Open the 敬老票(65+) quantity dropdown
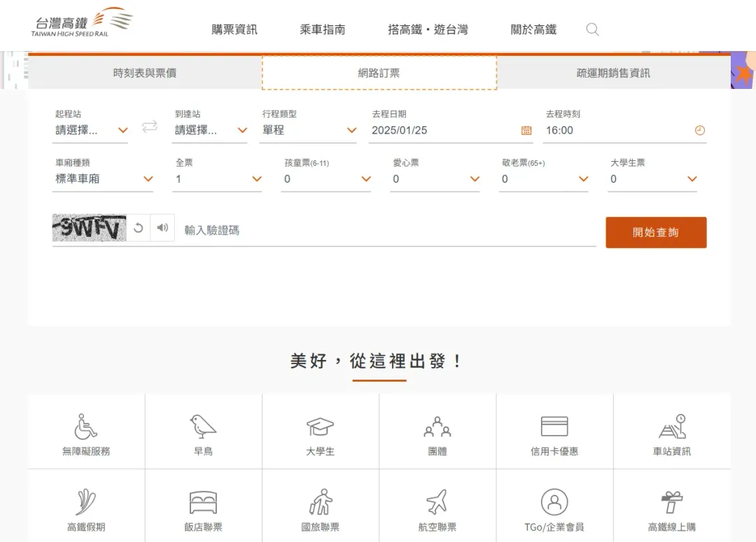Image resolution: width=756 pixels, height=542 pixels. click(x=543, y=179)
